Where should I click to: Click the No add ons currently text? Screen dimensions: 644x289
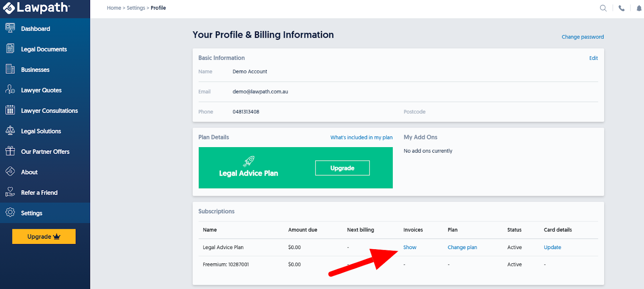(x=428, y=151)
